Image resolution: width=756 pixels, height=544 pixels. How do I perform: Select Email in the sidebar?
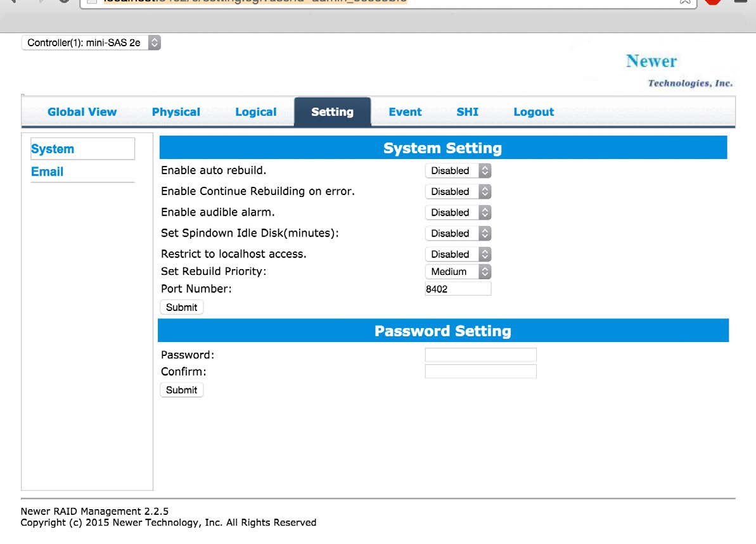click(x=47, y=172)
